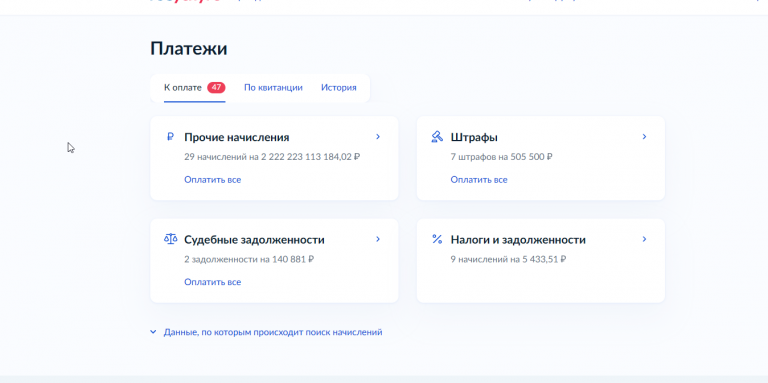Viewport: 768px width, 383px height.
Task: Open the Налоги и задолженности card title
Action: (518, 240)
